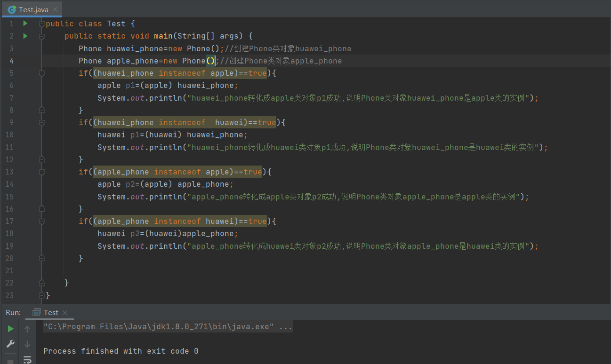This screenshot has height=364, width=611.
Task: Open run configuration via the wrench icon
Action: [10, 344]
